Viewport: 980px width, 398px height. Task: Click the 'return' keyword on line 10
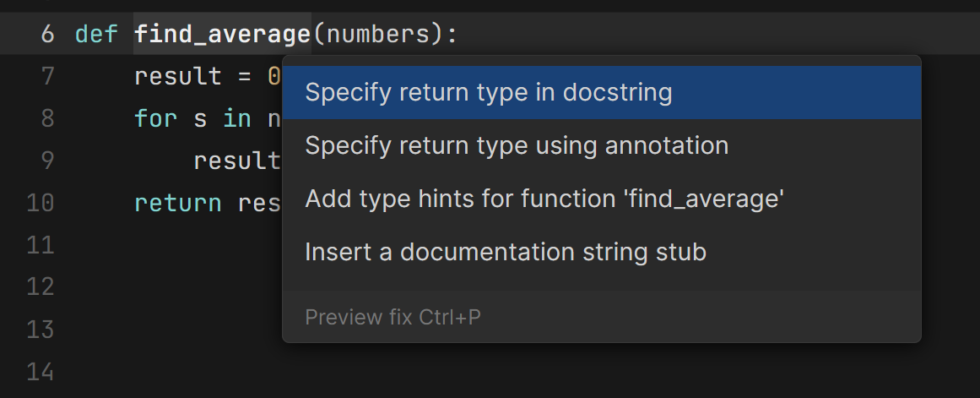point(177,203)
